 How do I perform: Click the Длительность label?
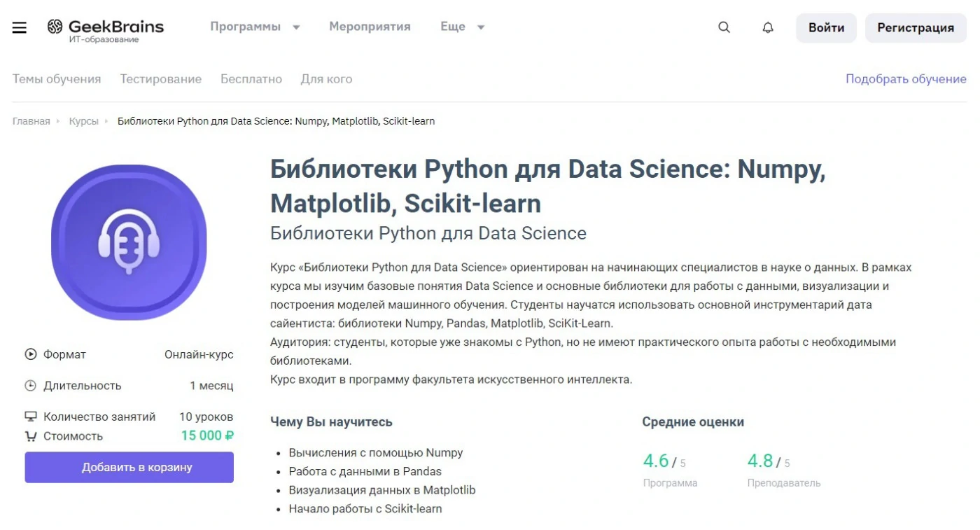click(83, 386)
